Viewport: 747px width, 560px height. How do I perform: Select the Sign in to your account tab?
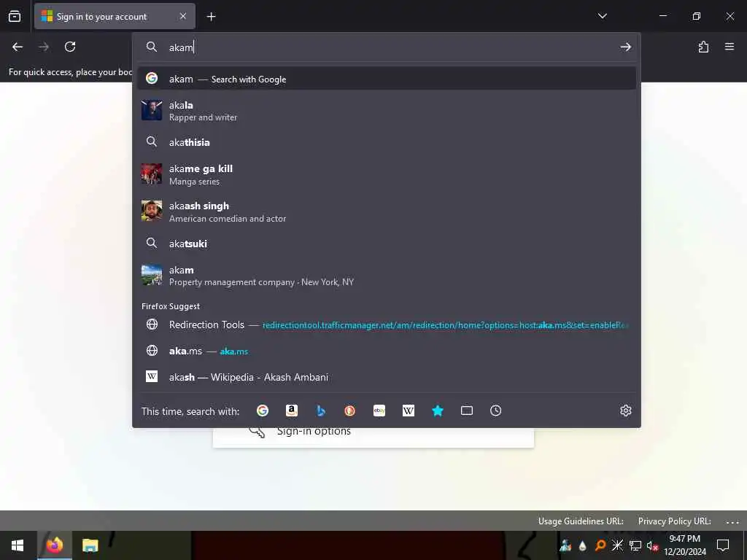115,17
